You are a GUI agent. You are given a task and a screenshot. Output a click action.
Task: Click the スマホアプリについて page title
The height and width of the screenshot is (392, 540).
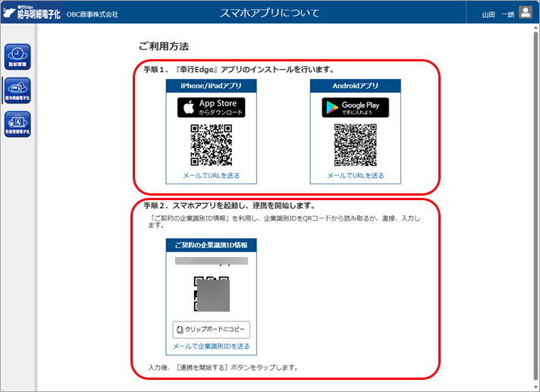[270, 13]
